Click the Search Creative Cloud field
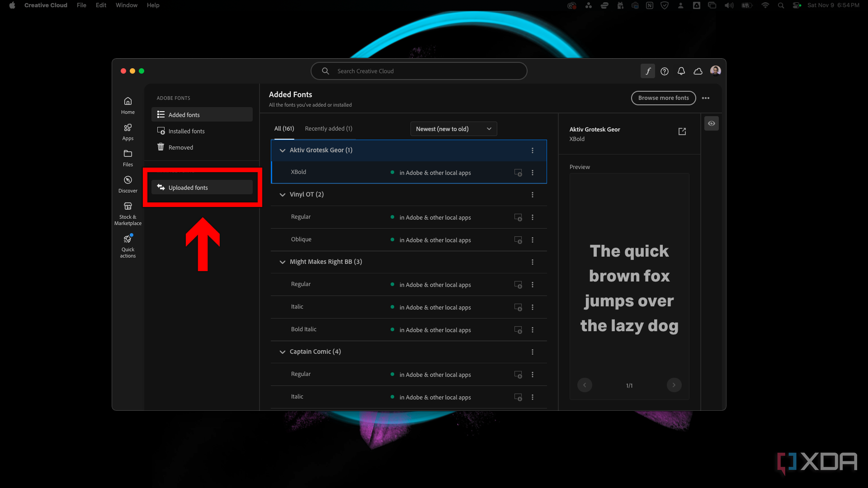868x488 pixels. tap(419, 71)
